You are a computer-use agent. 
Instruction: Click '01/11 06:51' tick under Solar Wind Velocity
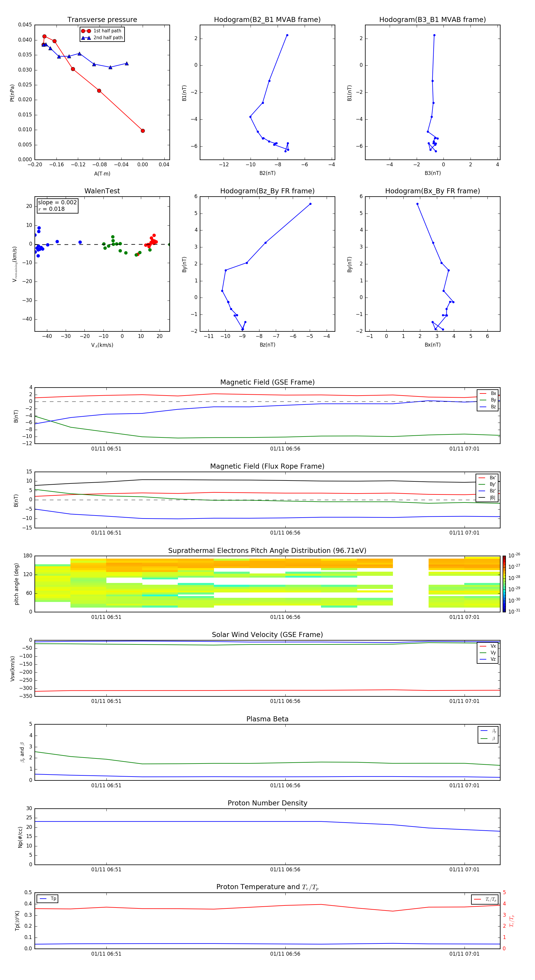click(106, 701)
